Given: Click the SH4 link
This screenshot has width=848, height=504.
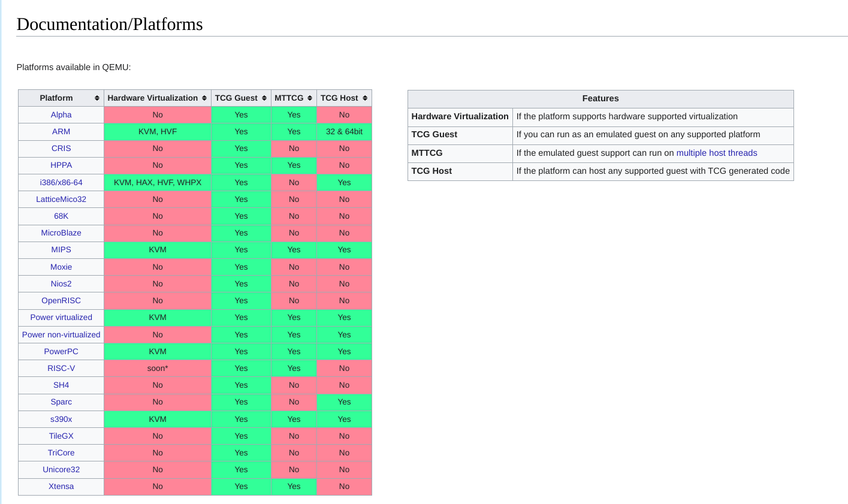Looking at the screenshot, I should click(61, 385).
